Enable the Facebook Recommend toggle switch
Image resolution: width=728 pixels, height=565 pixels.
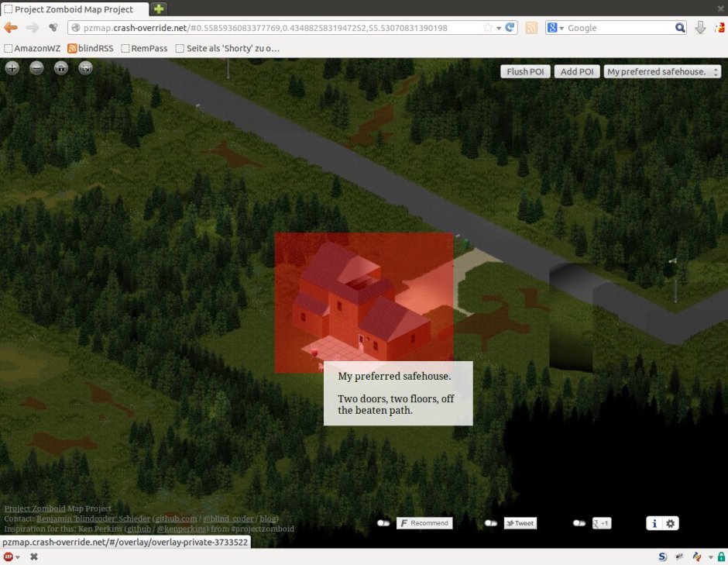coord(383,523)
